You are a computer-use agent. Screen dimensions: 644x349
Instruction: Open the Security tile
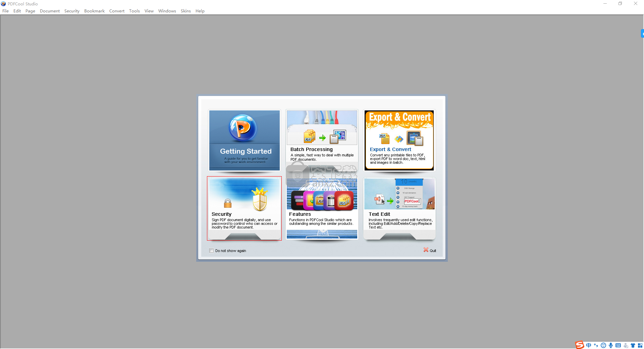pos(245,208)
